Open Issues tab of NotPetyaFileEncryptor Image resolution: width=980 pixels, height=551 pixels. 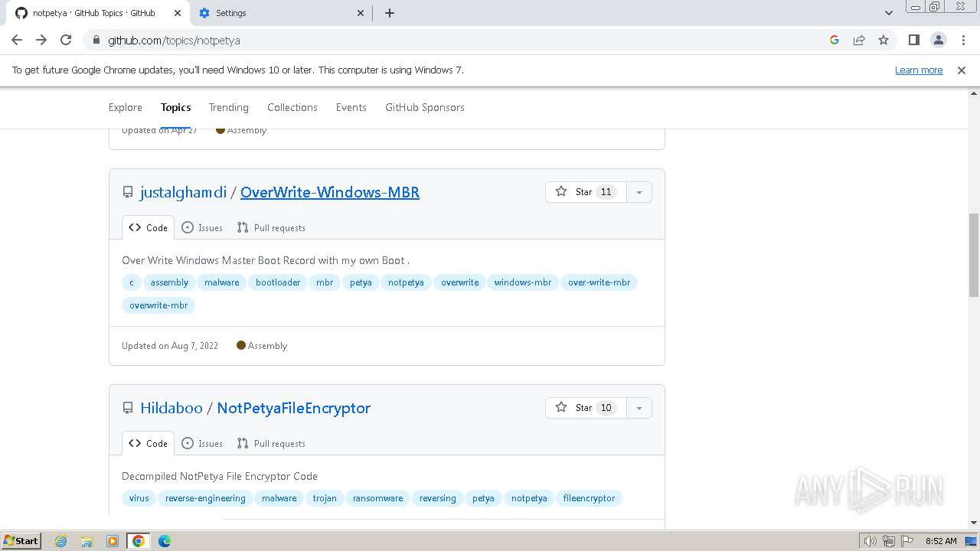click(x=202, y=443)
